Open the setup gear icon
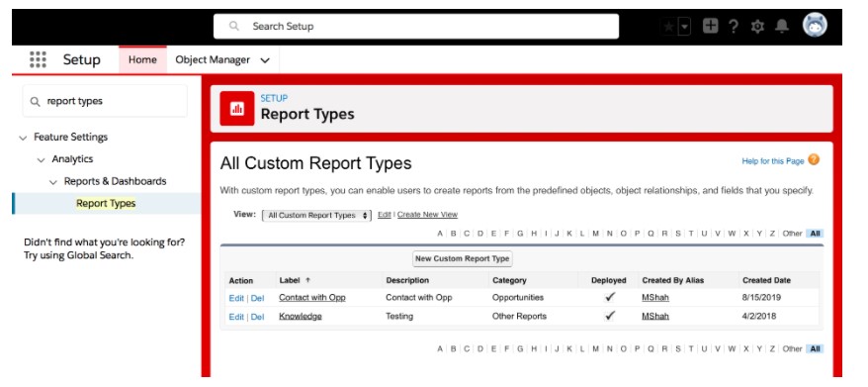 click(x=757, y=26)
